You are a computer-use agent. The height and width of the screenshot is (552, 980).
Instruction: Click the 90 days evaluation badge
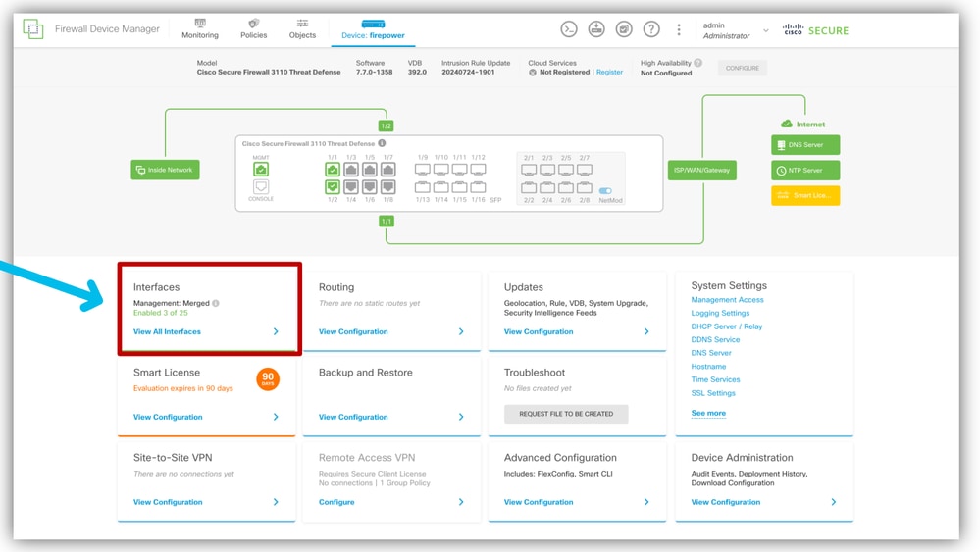[x=268, y=378]
